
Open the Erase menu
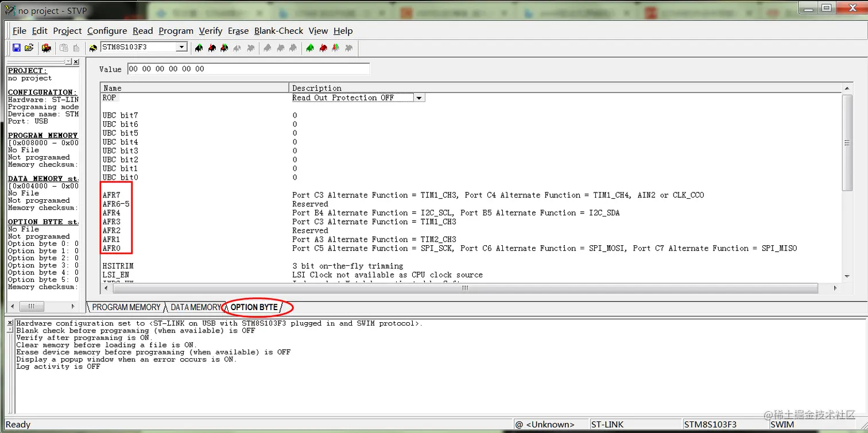(238, 31)
